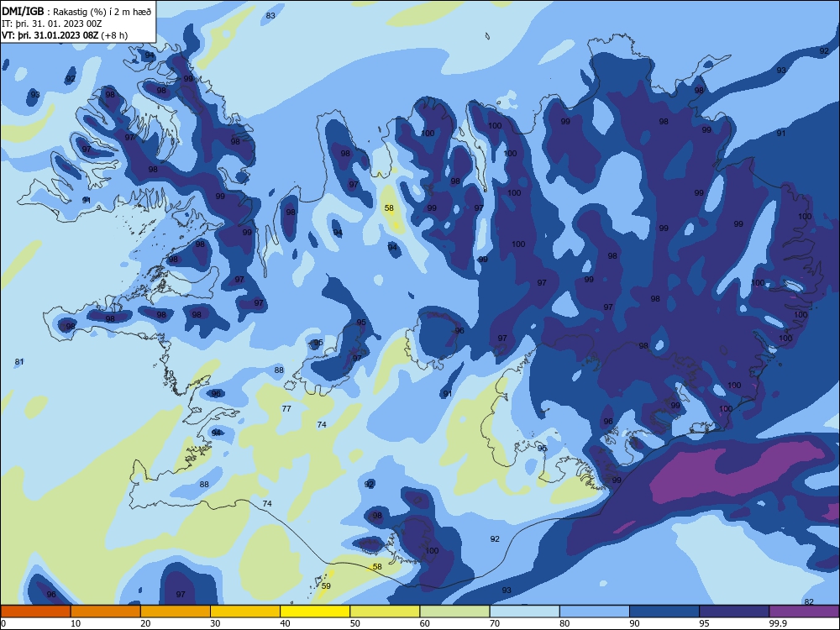Click the dark orange 0–10 legend swatch
Image resolution: width=840 pixels, height=630 pixels.
35,612
